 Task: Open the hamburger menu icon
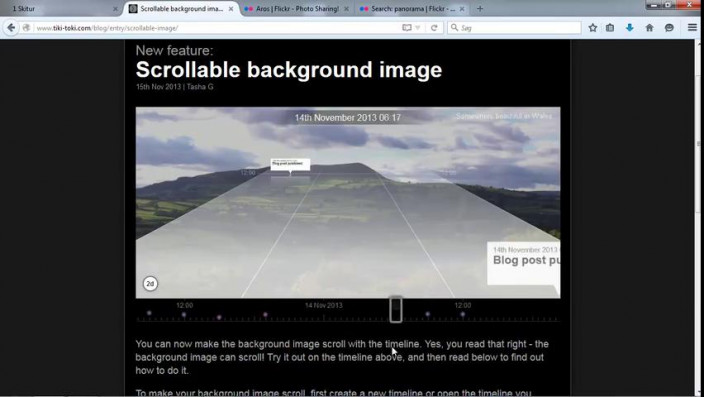[x=692, y=28]
